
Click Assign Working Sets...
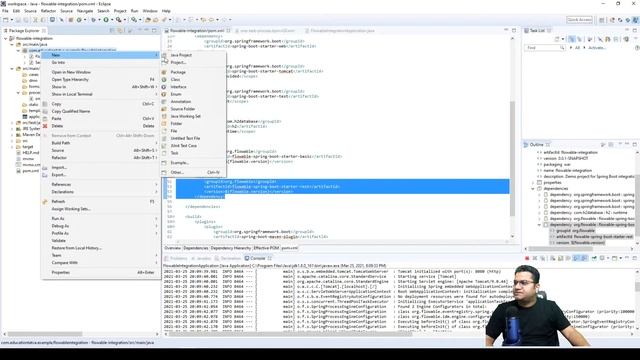point(71,209)
